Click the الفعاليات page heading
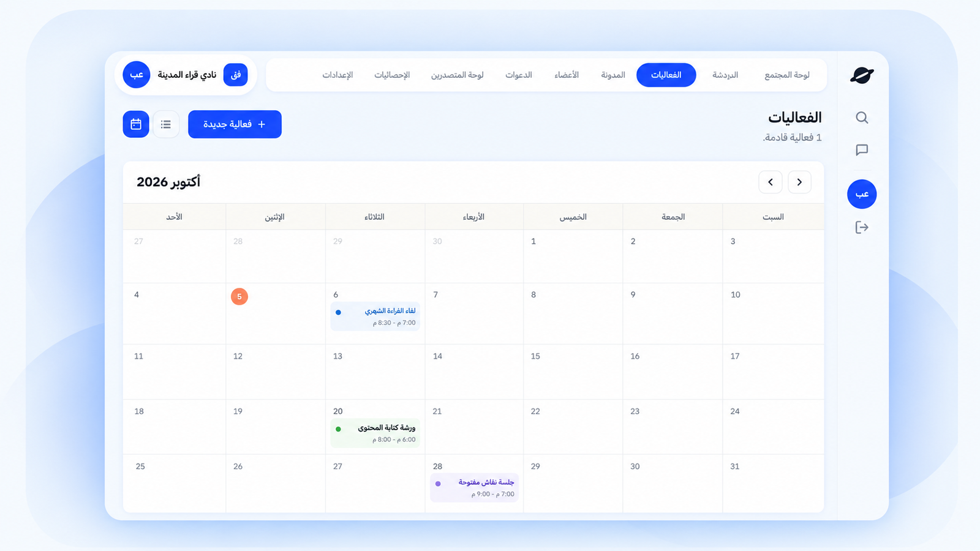 tap(795, 117)
